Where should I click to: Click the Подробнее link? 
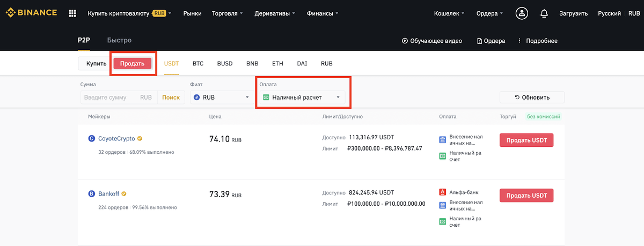pos(541,41)
